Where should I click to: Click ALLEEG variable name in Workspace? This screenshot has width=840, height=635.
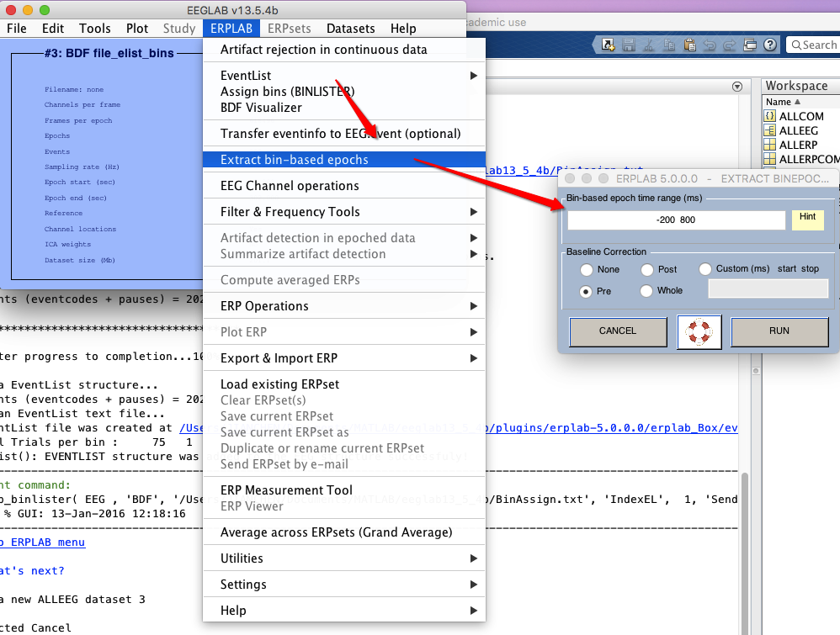click(x=798, y=130)
